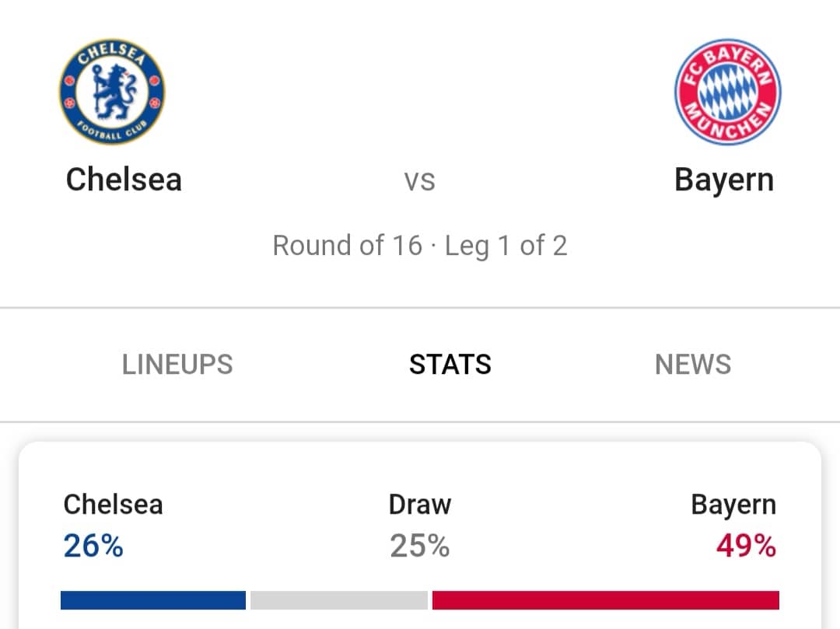840x629 pixels.
Task: Select Chelsea 26% win percentage
Action: [x=93, y=546]
